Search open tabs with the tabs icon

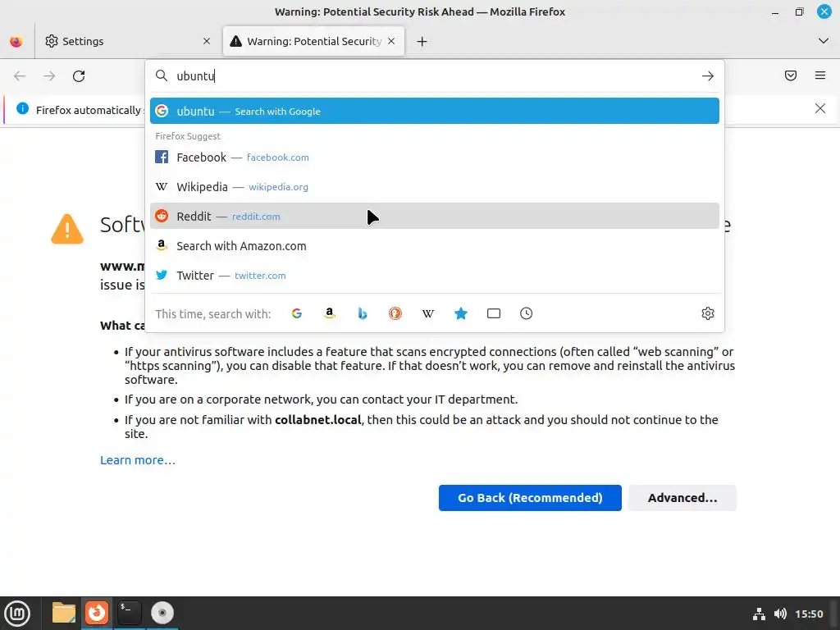[x=493, y=313]
